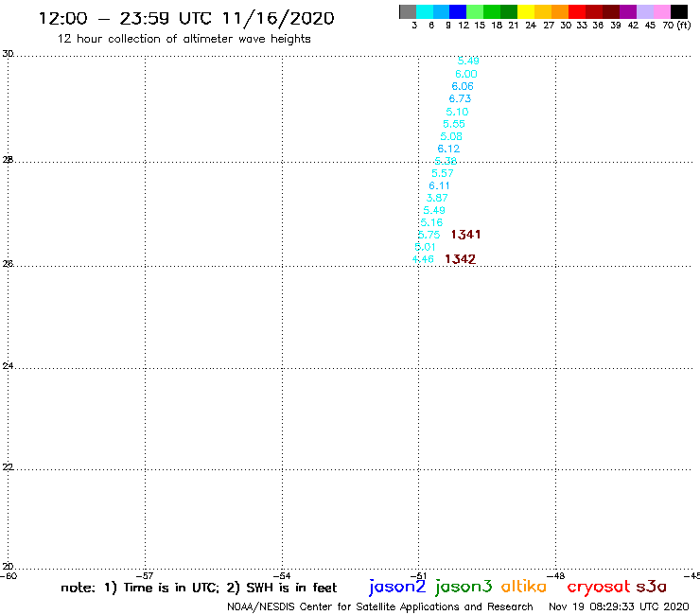Viewport: 700px width, 615px height.
Task: Click the 6.00 wave height reading
Action: coord(466,74)
